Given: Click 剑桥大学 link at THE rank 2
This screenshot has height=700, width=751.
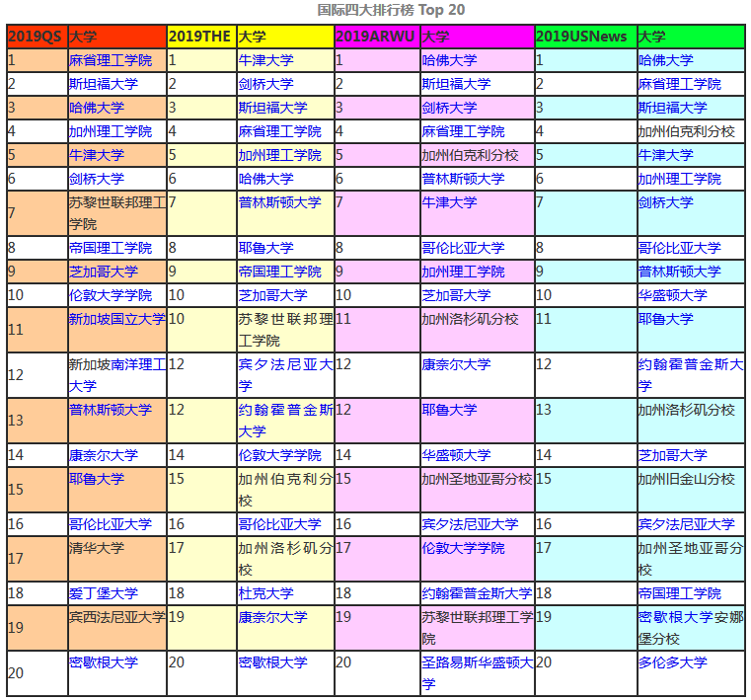Looking at the screenshot, I should click(265, 84).
